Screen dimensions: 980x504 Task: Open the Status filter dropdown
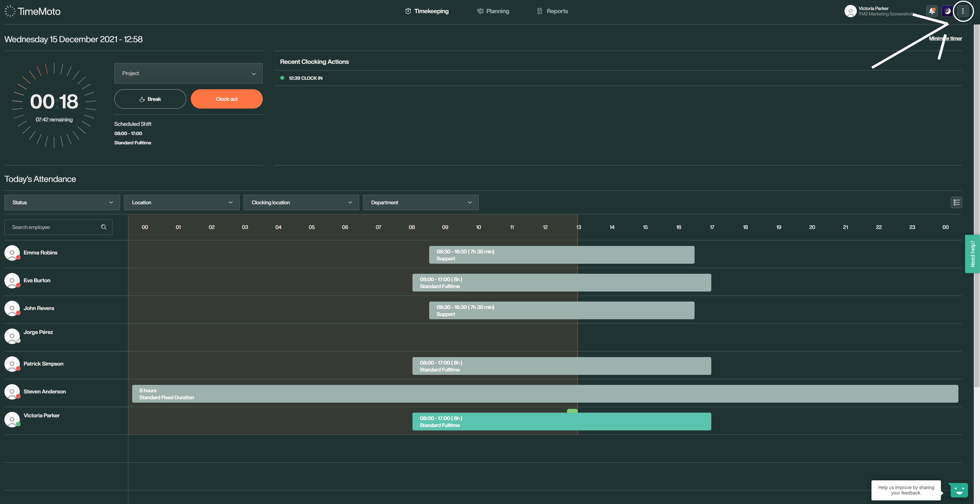point(62,202)
